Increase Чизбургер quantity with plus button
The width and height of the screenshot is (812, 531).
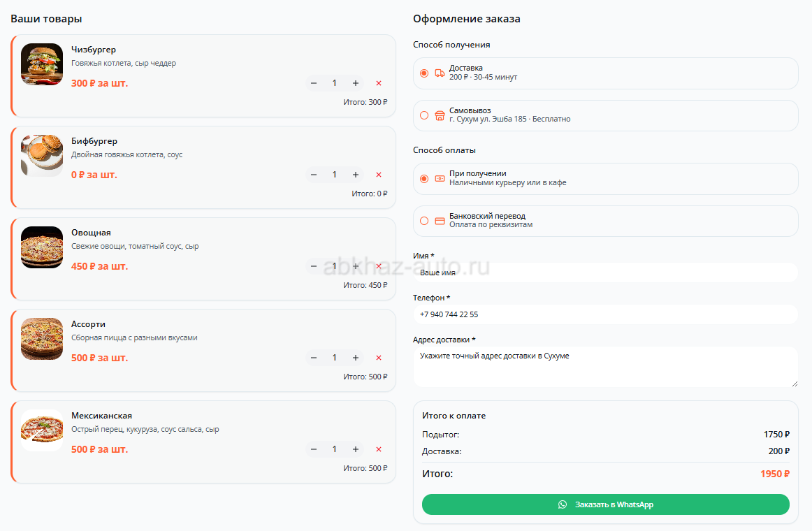tap(356, 83)
